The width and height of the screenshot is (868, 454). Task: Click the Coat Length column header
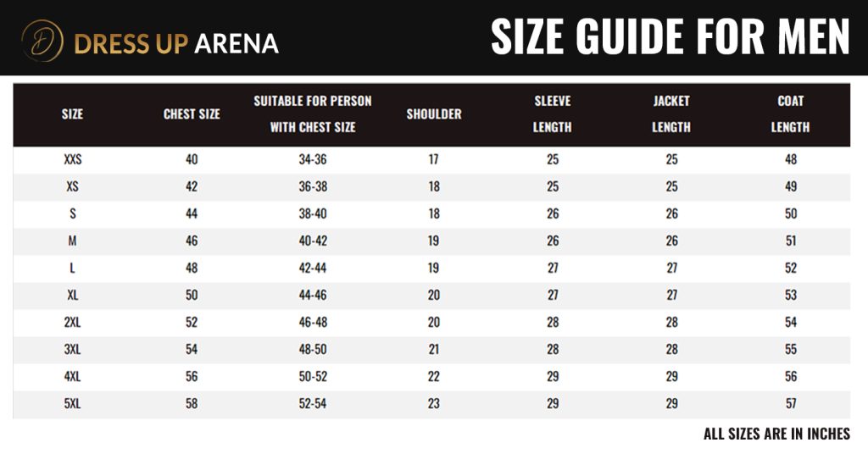(x=791, y=114)
